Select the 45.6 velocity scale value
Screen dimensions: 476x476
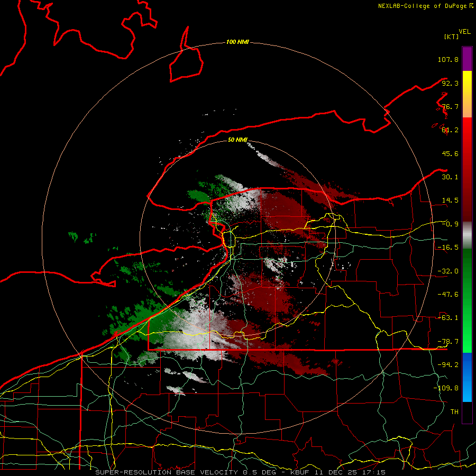(450, 153)
